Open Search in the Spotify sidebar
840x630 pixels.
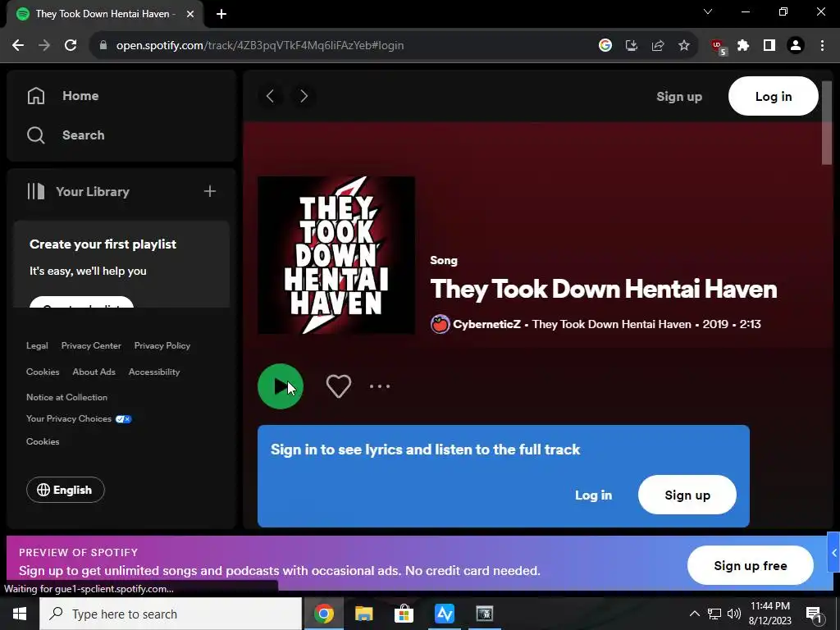coord(66,135)
